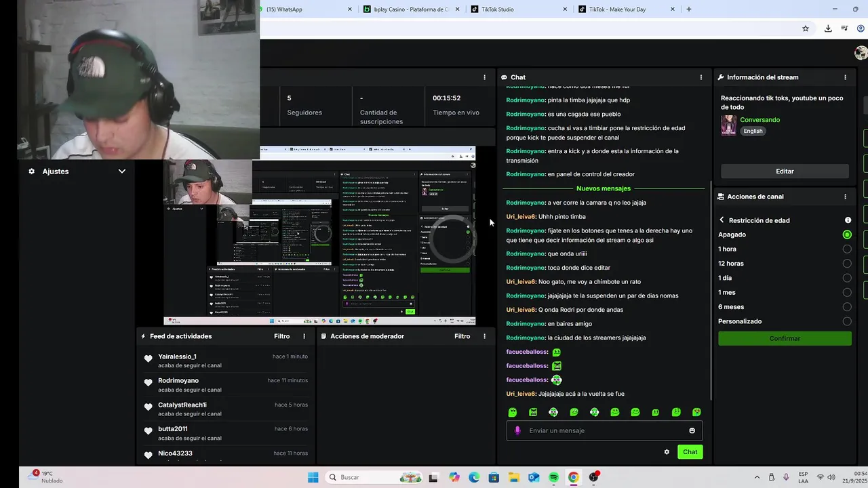Click the stream preview thumbnail

click(319, 236)
